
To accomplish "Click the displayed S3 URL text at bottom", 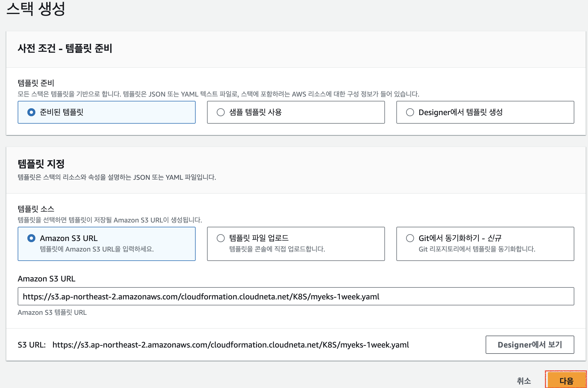I will (x=230, y=345).
